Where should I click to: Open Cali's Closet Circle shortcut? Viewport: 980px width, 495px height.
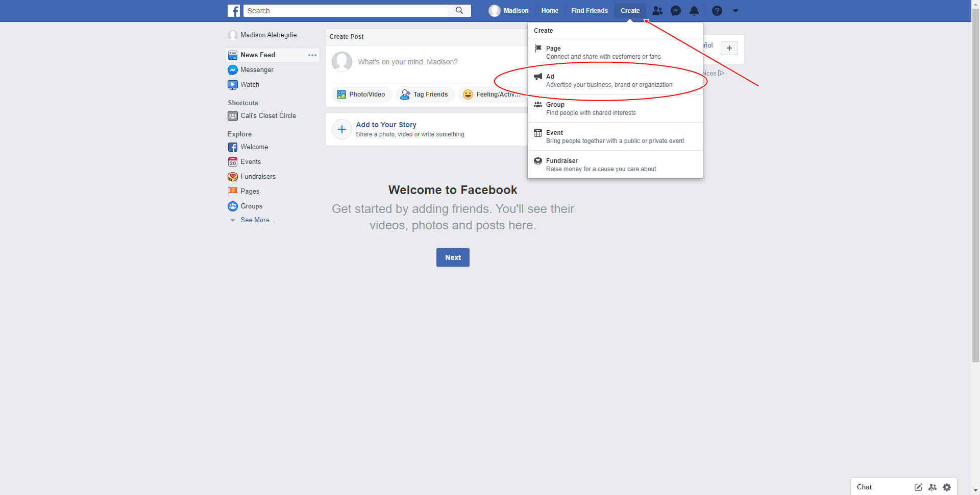point(268,115)
